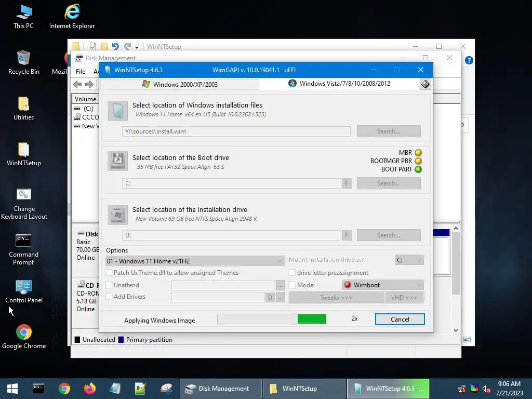
Task: Open Chrome from the taskbar
Action: (x=64, y=389)
